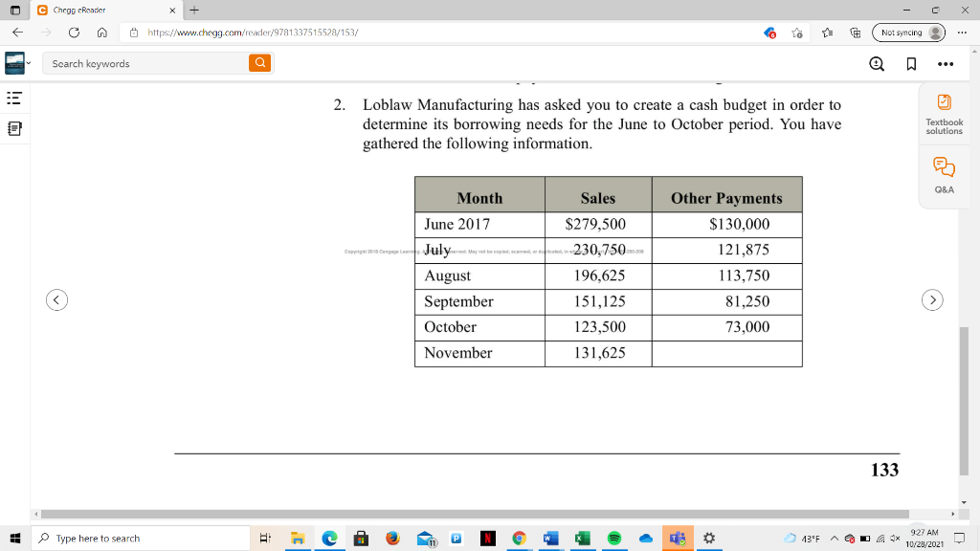Open Netflix from taskbar

[487, 538]
